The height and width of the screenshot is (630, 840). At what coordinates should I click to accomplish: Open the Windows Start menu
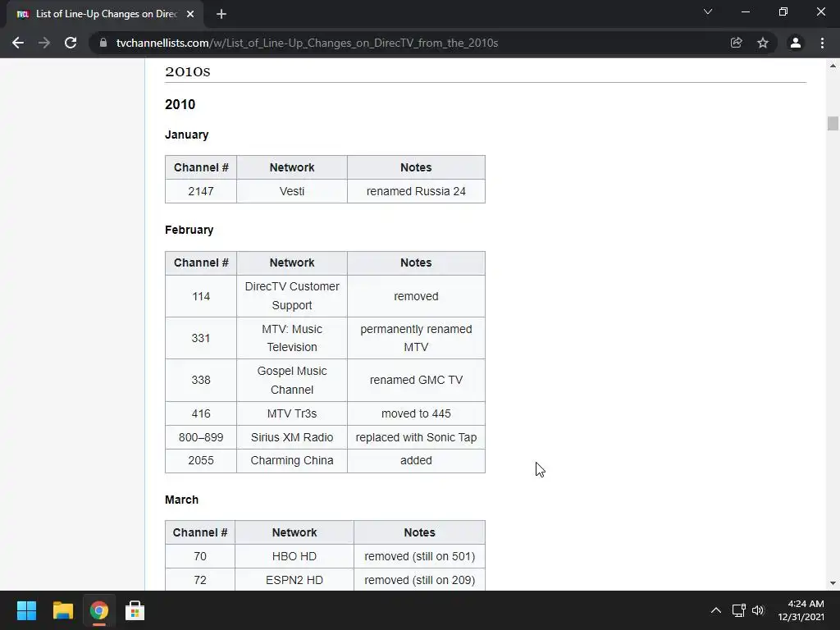point(26,610)
